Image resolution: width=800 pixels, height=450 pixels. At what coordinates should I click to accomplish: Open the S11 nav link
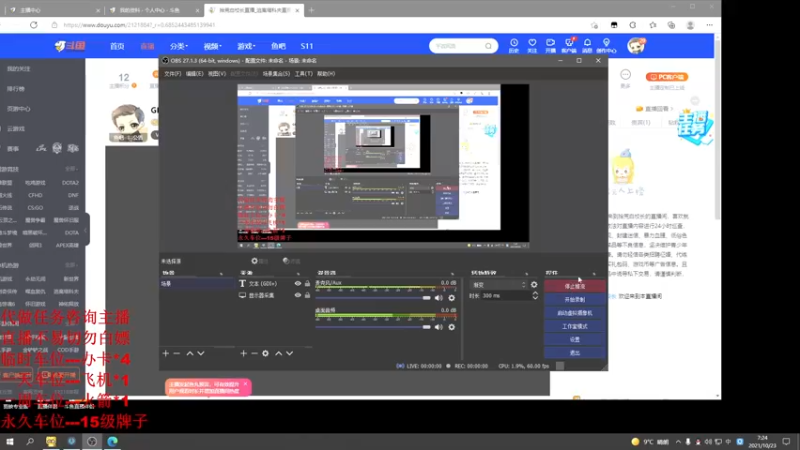coord(307,46)
